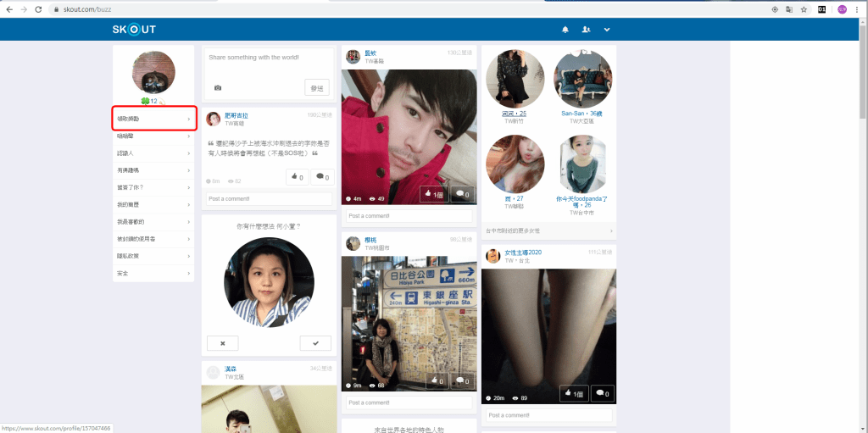
Task: Click the camera icon in share box
Action: [x=218, y=87]
